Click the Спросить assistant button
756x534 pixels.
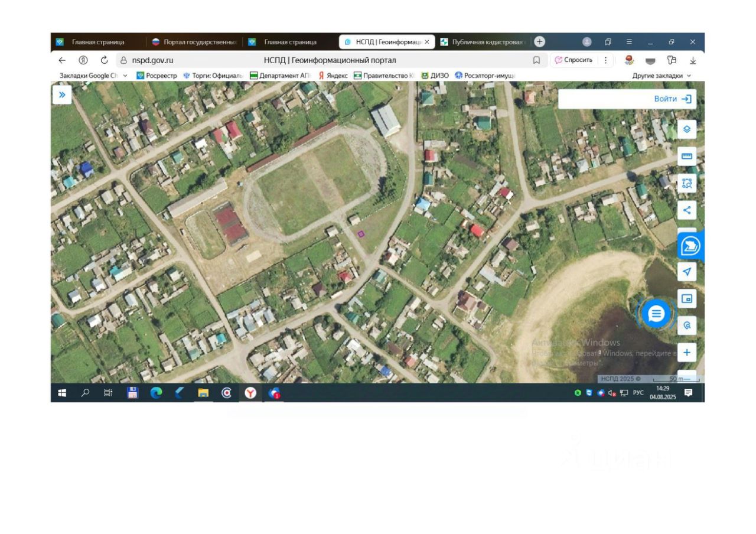coord(574,60)
